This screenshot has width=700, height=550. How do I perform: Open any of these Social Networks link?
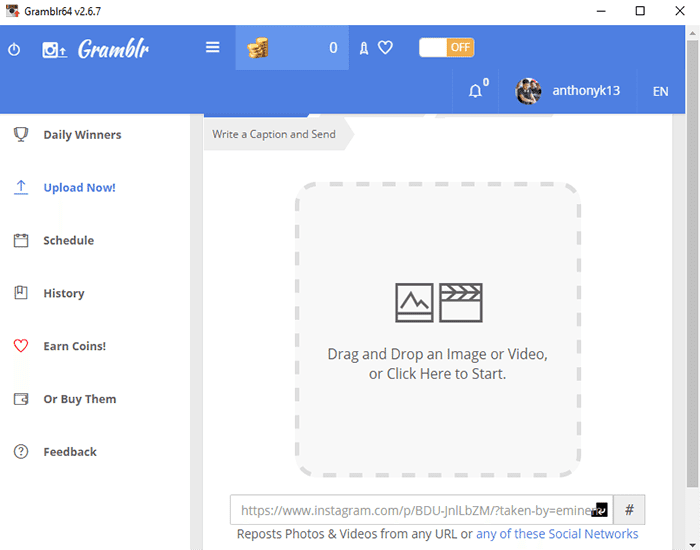[x=557, y=534]
